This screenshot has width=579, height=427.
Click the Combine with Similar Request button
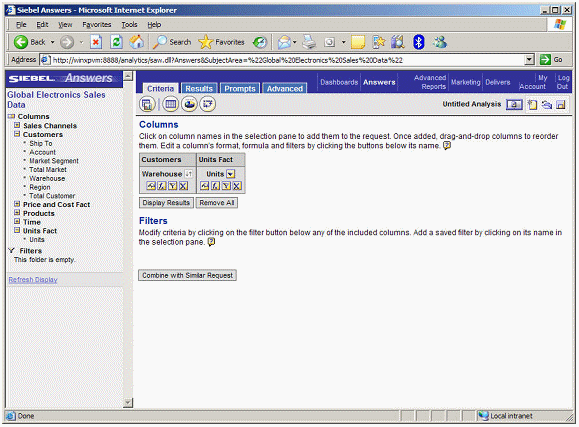pyautogui.click(x=187, y=276)
